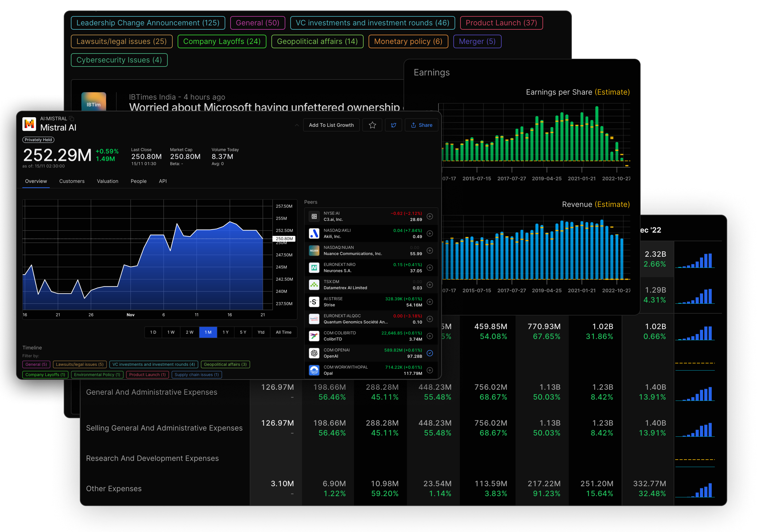Select General (50) tag in news window
Image resolution: width=760 pixels, height=532 pixels.
coord(257,23)
